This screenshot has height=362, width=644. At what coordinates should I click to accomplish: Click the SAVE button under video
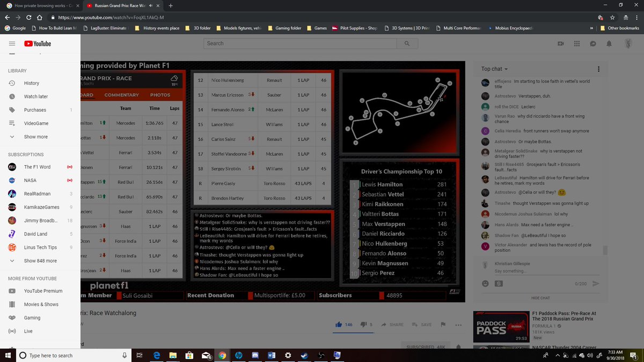[422, 324]
